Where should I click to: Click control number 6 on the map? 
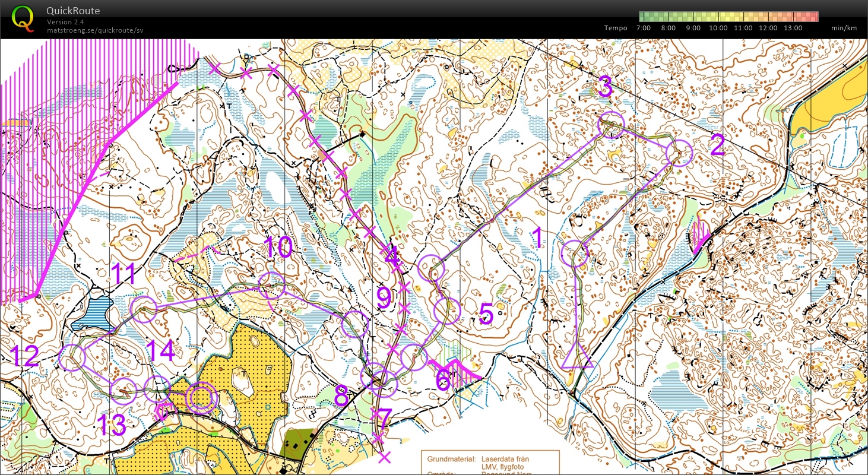(x=443, y=381)
